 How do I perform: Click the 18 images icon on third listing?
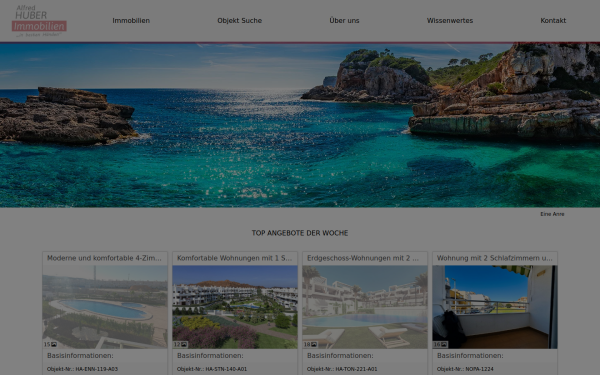310,344
